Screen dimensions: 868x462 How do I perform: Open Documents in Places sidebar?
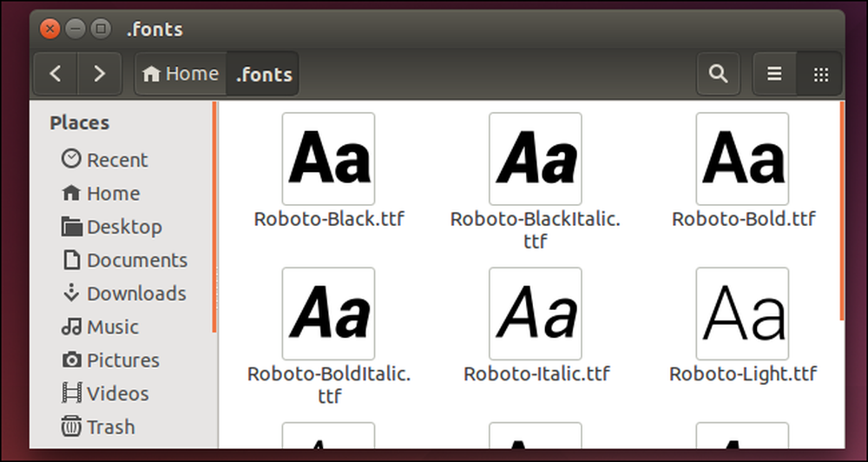(x=137, y=260)
